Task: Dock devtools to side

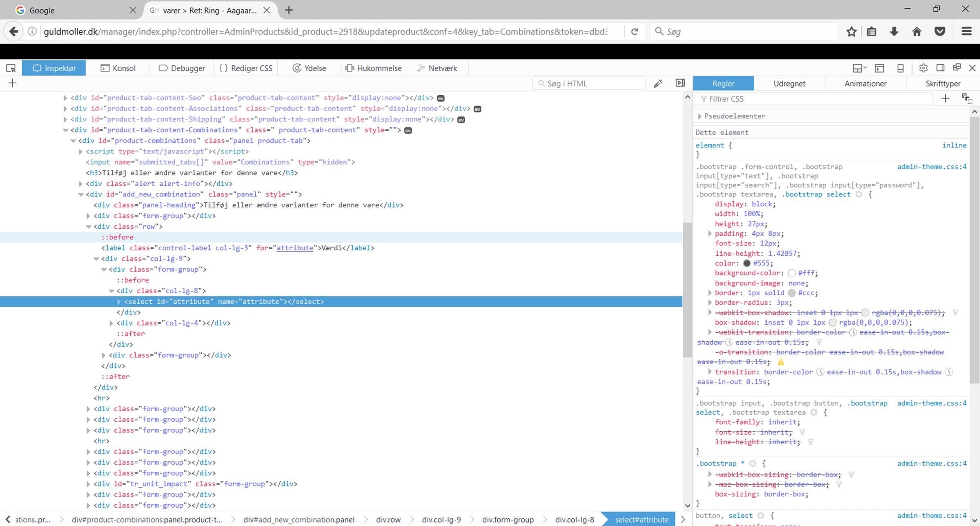Action: pos(940,68)
